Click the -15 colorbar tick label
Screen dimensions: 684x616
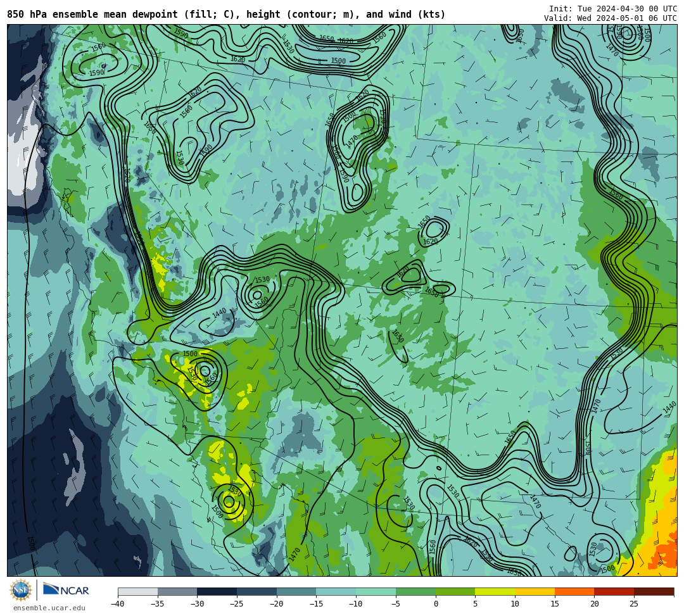tap(316, 604)
